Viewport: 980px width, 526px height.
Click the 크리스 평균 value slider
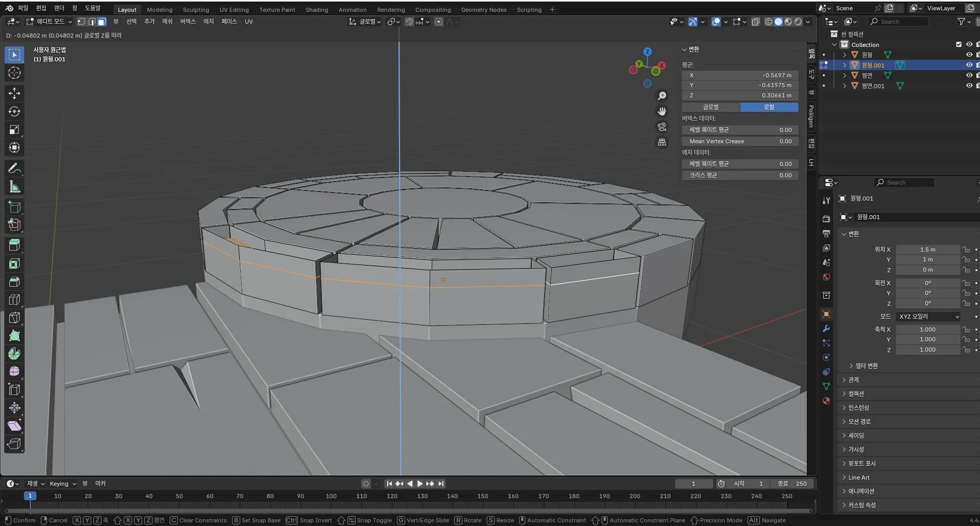[x=740, y=175]
